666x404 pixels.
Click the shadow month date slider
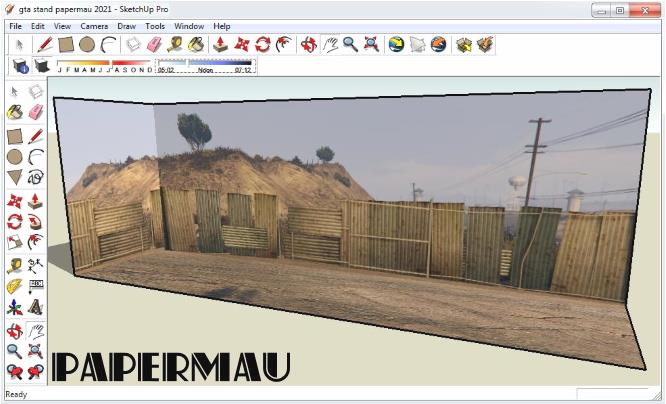[x=104, y=66]
